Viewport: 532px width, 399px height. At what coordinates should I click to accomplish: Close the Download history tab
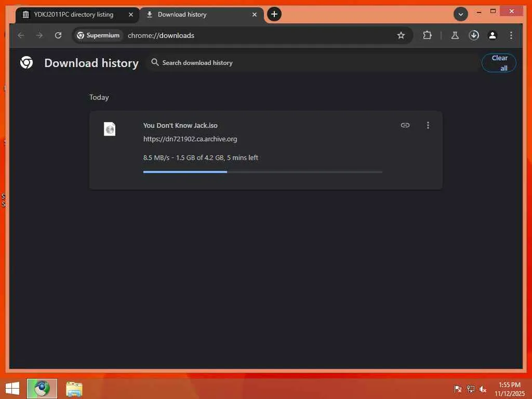pos(255,15)
